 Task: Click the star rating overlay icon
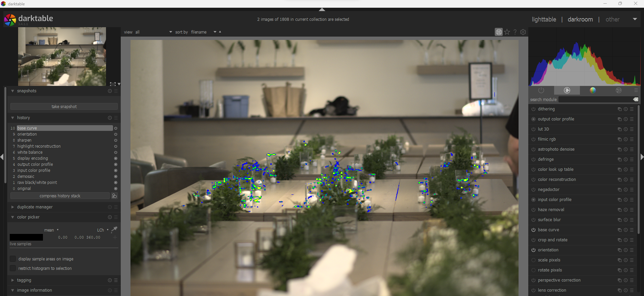tap(507, 32)
